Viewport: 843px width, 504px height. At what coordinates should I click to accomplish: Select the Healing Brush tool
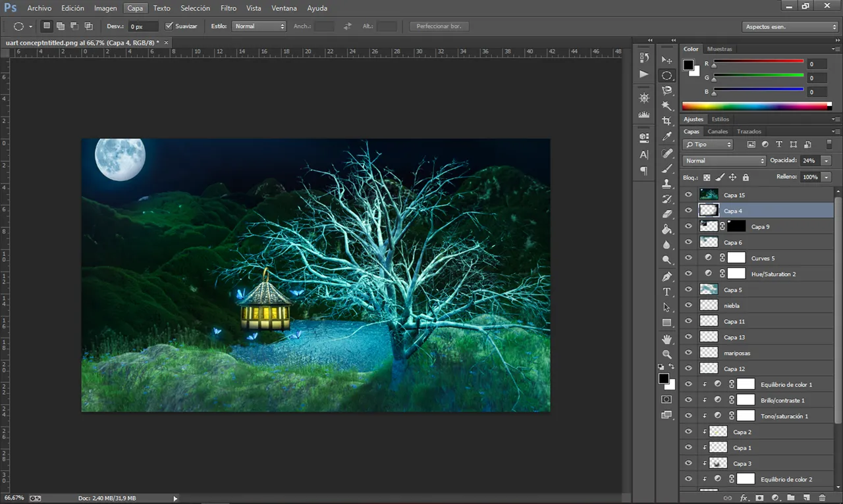(667, 153)
